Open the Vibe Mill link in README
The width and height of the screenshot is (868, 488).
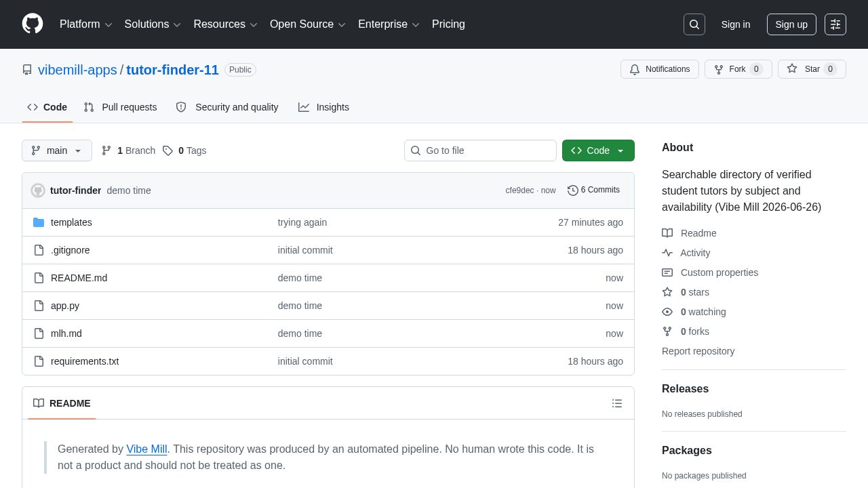point(146,449)
